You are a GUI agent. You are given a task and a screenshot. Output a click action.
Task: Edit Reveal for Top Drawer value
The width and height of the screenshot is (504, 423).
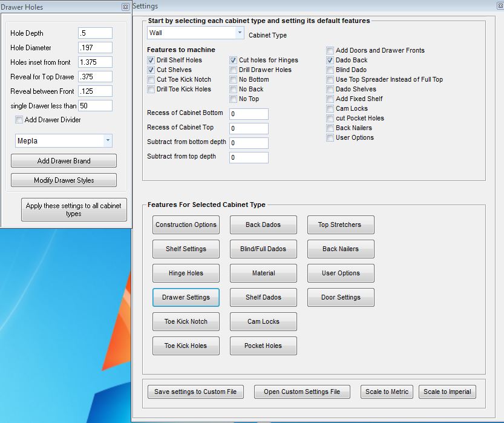[x=95, y=76]
